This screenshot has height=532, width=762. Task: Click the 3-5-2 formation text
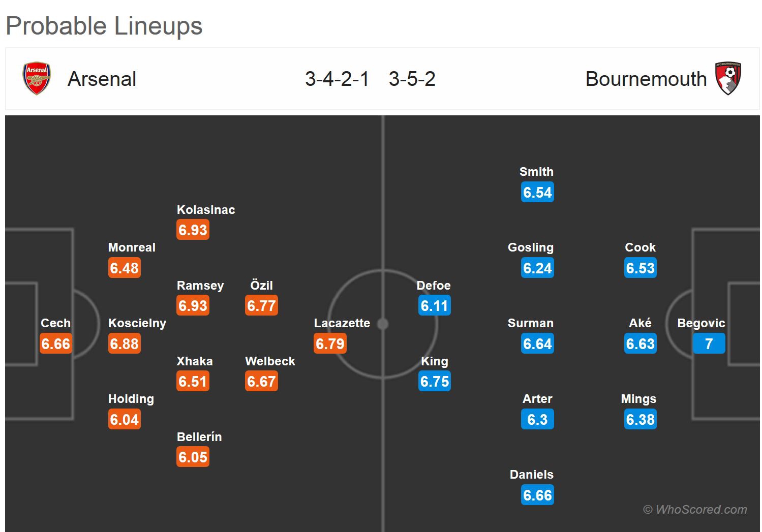[x=412, y=79]
